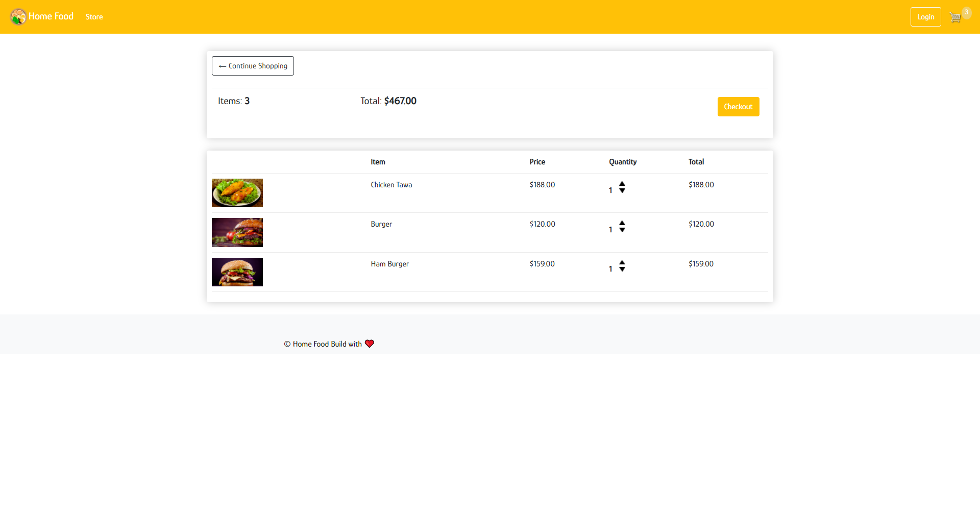Click the Items: 3 summary text

(x=234, y=101)
